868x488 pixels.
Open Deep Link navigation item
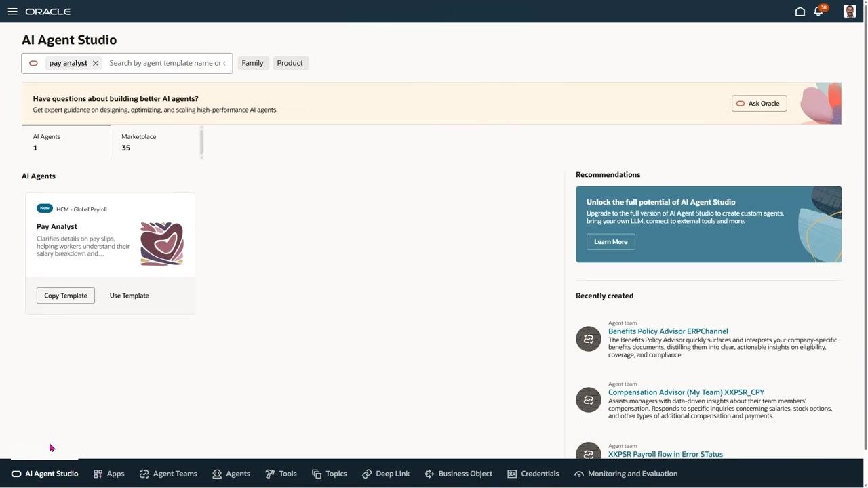coord(386,474)
